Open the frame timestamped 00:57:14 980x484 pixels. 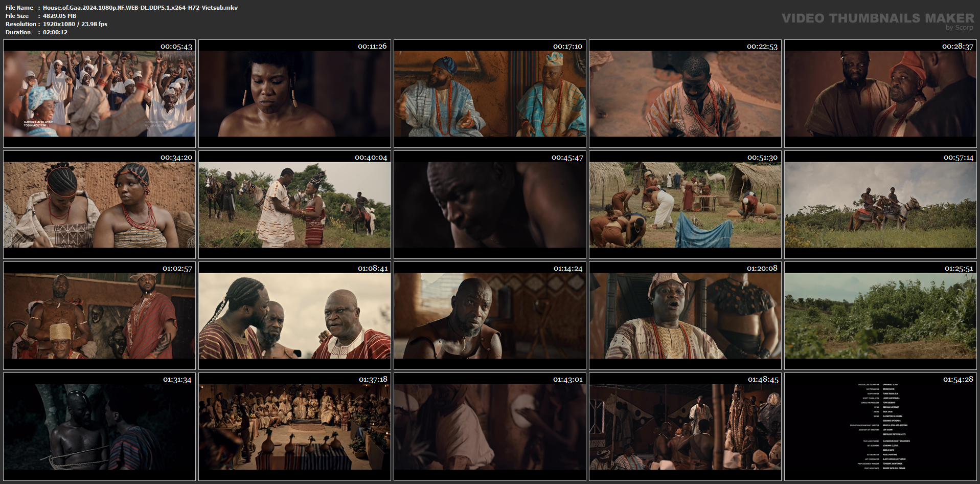coord(880,205)
